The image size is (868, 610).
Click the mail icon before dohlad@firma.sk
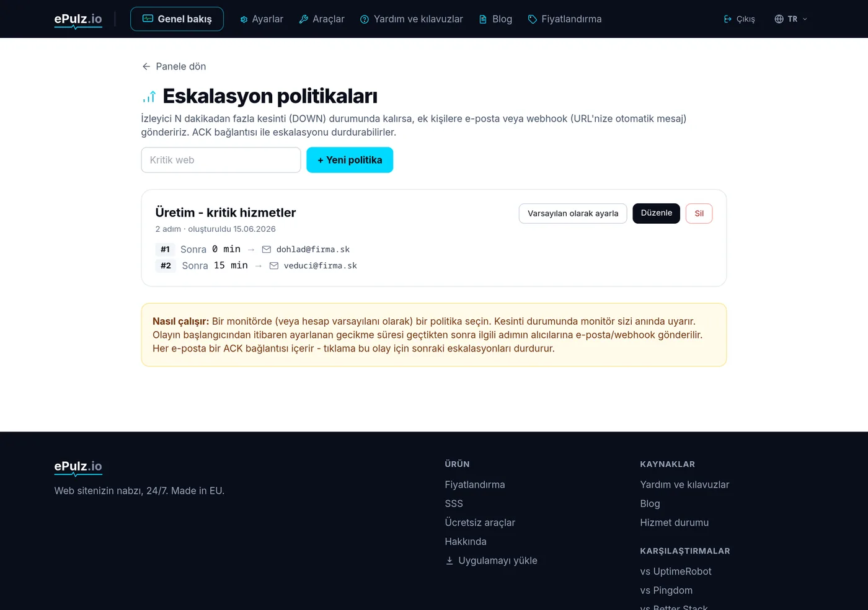(x=267, y=249)
